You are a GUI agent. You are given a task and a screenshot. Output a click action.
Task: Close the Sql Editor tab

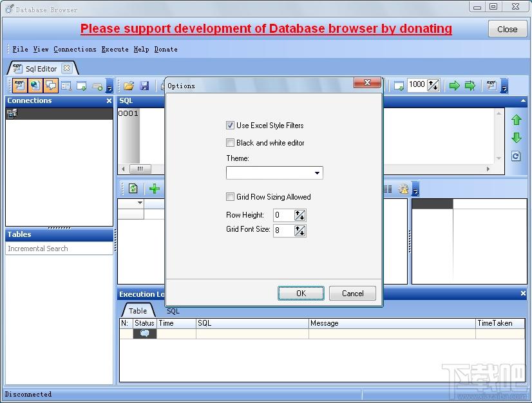(x=67, y=68)
